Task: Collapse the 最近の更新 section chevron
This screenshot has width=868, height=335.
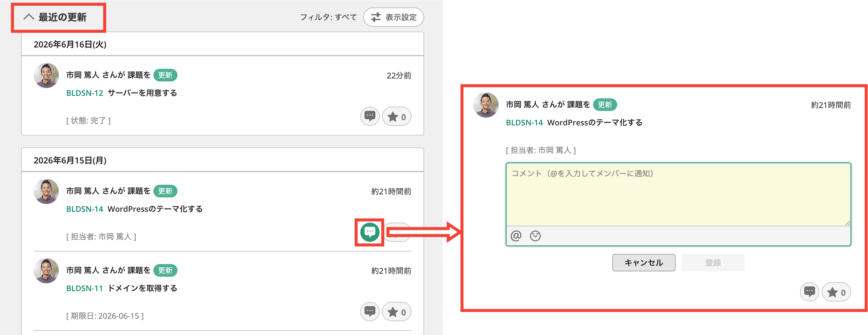Action: coord(29,17)
